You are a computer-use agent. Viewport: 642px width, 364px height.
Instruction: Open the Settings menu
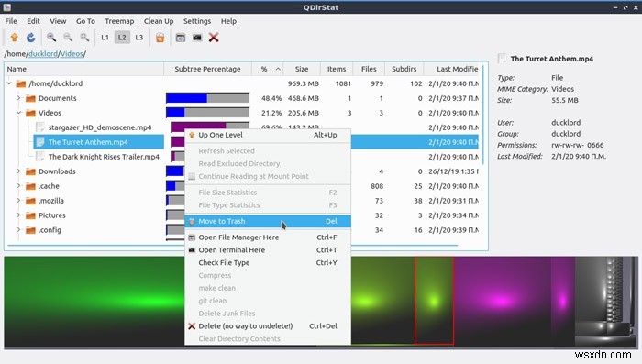pos(197,21)
